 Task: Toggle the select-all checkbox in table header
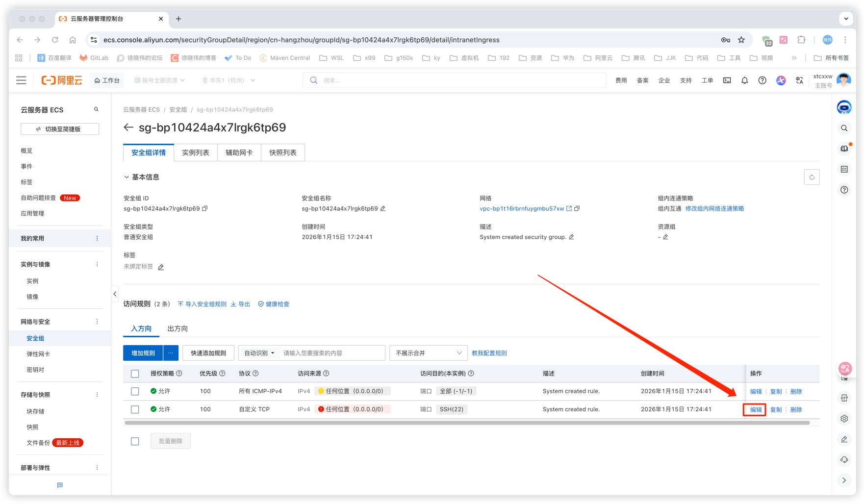(x=135, y=374)
